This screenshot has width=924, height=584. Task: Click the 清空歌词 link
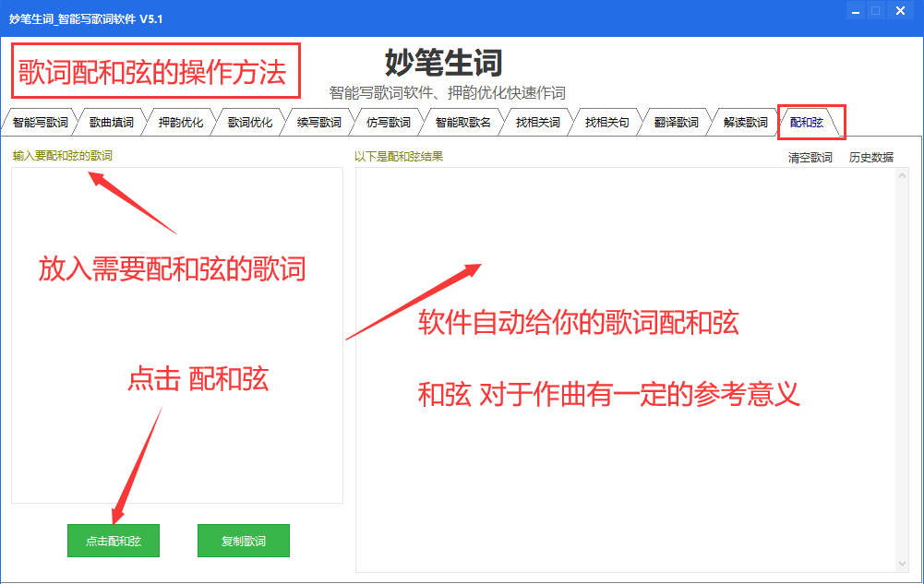(x=810, y=157)
